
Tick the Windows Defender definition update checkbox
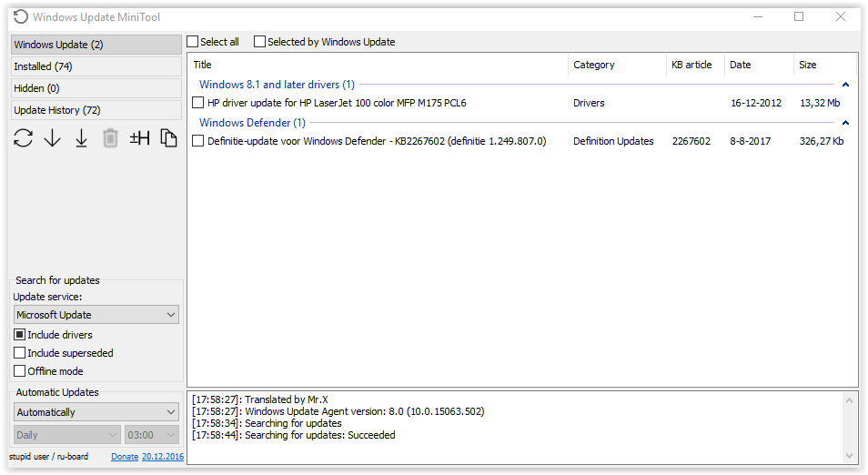(198, 141)
